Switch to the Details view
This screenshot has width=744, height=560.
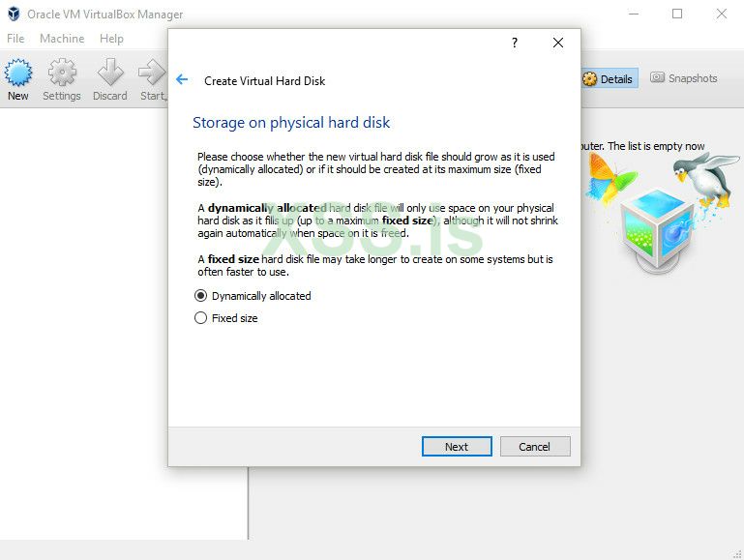point(609,79)
